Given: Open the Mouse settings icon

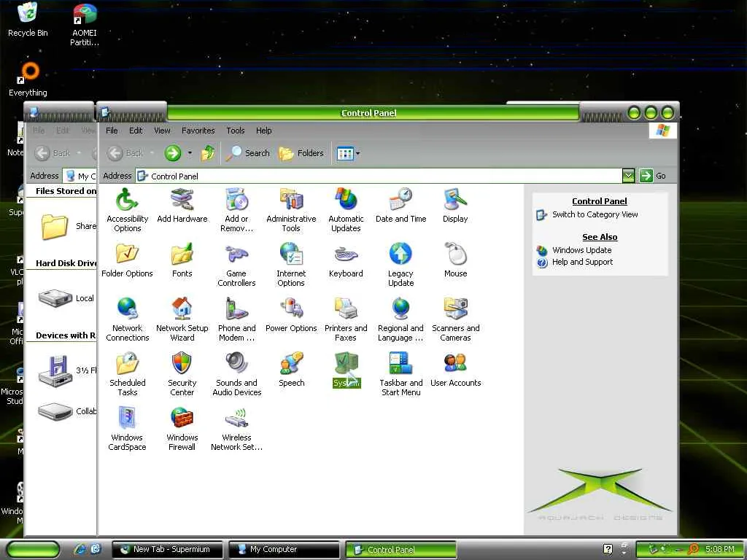Looking at the screenshot, I should tap(455, 260).
